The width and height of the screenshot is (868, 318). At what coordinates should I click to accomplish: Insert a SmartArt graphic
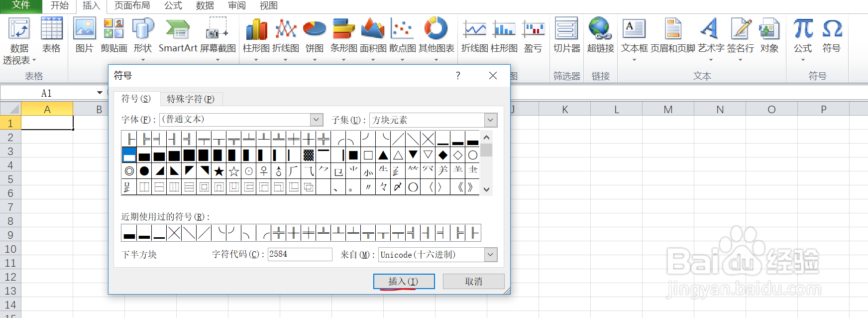click(178, 35)
